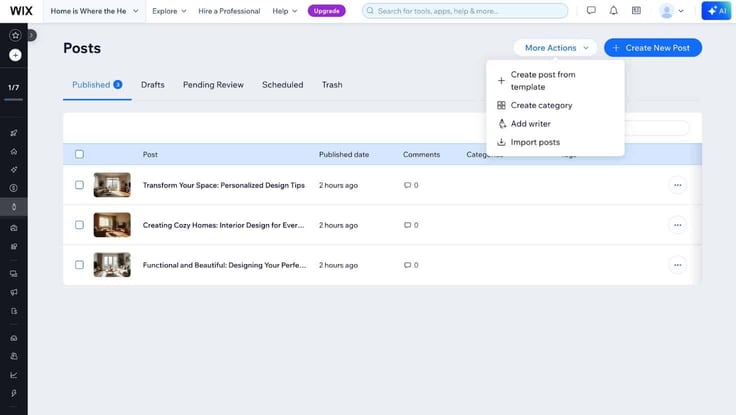Select the highlighted Blog pen icon in sidebar

coord(14,207)
